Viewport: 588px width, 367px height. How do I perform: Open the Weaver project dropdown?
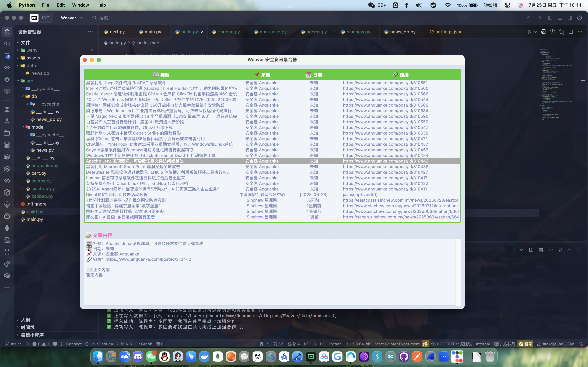coord(71,18)
